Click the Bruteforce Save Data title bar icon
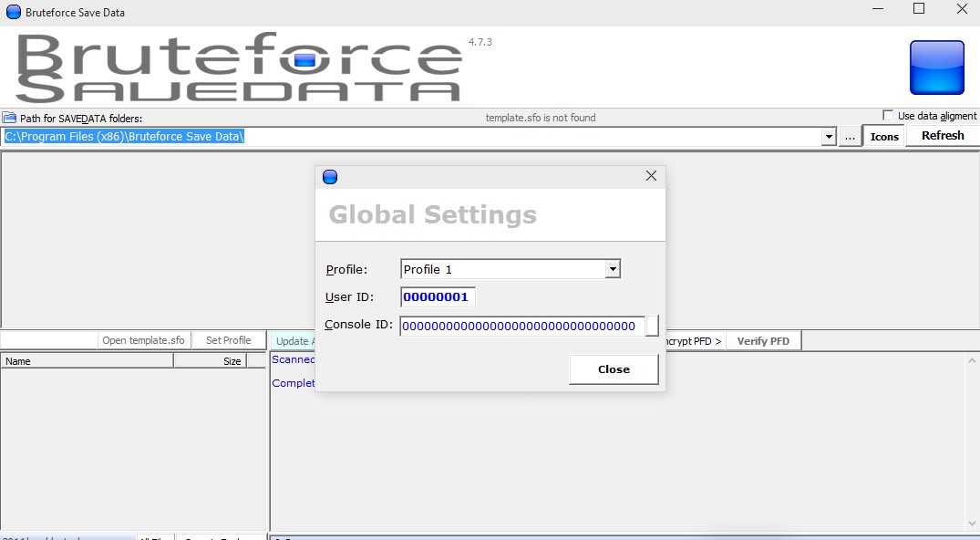Viewport: 980px width, 540px height. point(13,13)
